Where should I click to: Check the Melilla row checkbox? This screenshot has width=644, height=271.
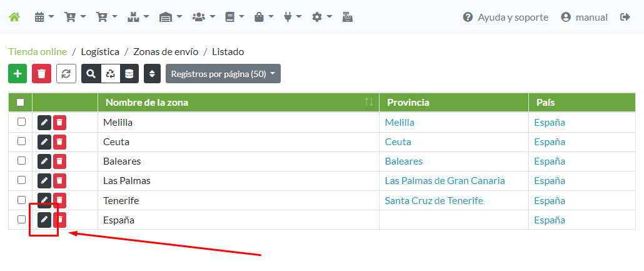[21, 121]
